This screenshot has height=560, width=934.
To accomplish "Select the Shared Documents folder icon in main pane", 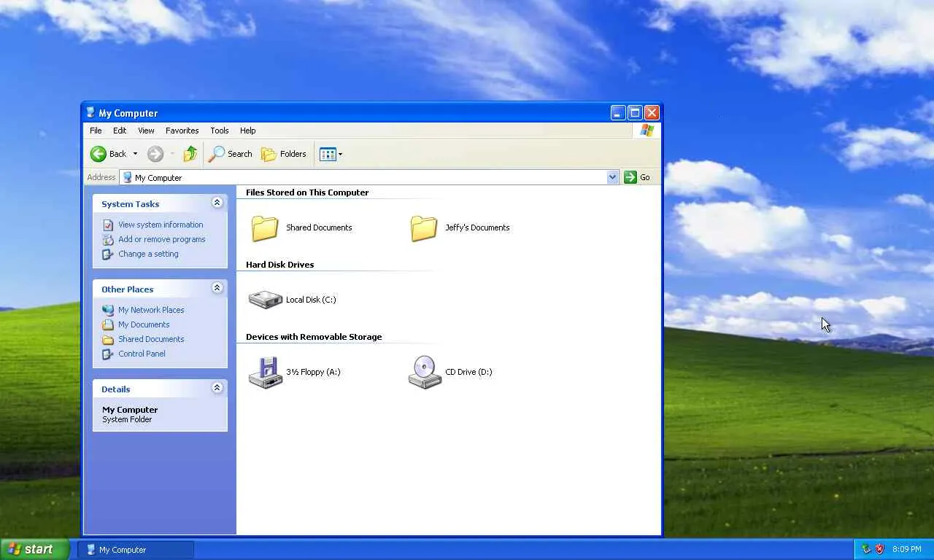I will pyautogui.click(x=265, y=227).
